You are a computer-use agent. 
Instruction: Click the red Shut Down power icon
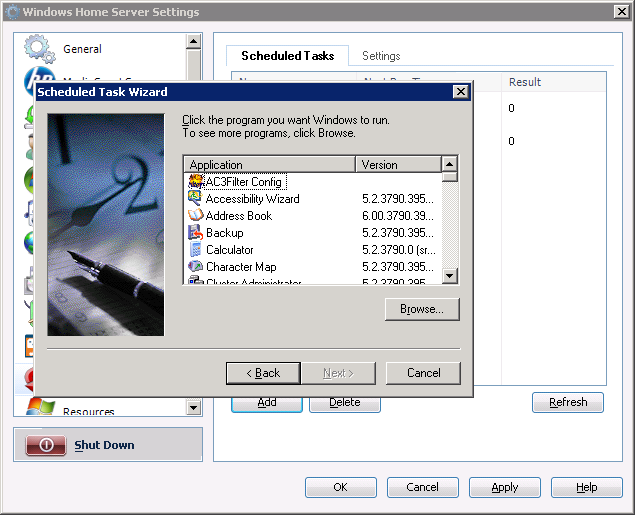(x=46, y=445)
